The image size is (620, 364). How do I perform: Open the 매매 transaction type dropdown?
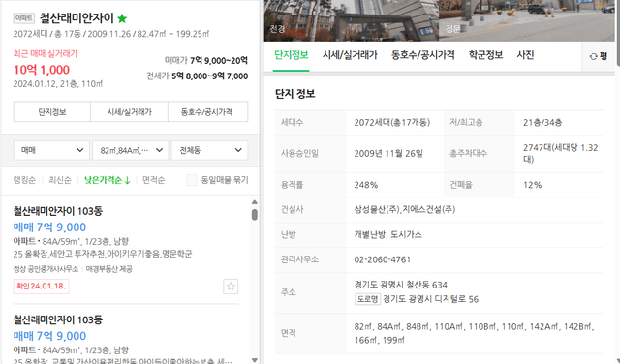click(51, 150)
